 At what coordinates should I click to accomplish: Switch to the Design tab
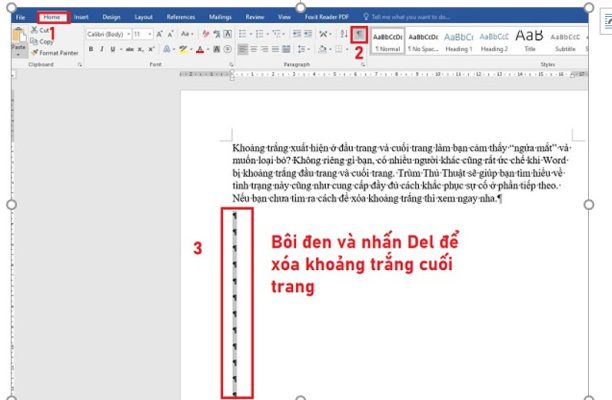[111, 17]
